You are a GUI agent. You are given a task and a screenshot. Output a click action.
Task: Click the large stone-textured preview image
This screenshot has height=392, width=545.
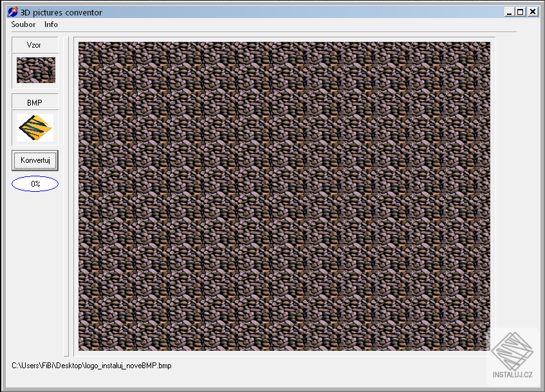point(284,196)
